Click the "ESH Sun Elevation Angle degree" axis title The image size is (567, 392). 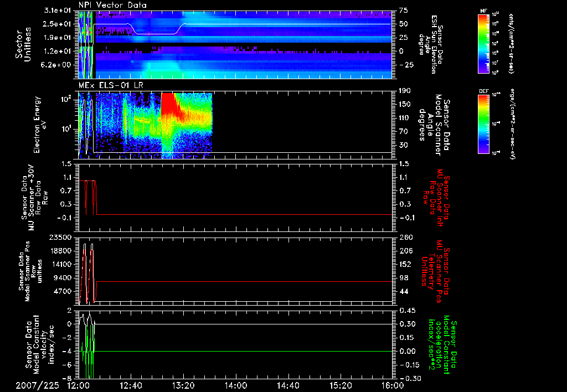[429, 44]
